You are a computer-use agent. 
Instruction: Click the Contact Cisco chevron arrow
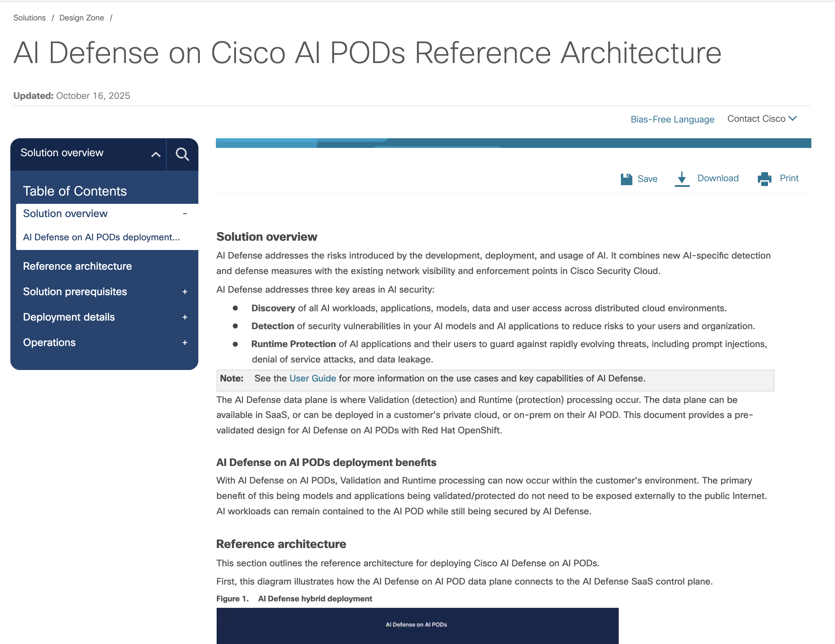pos(792,119)
